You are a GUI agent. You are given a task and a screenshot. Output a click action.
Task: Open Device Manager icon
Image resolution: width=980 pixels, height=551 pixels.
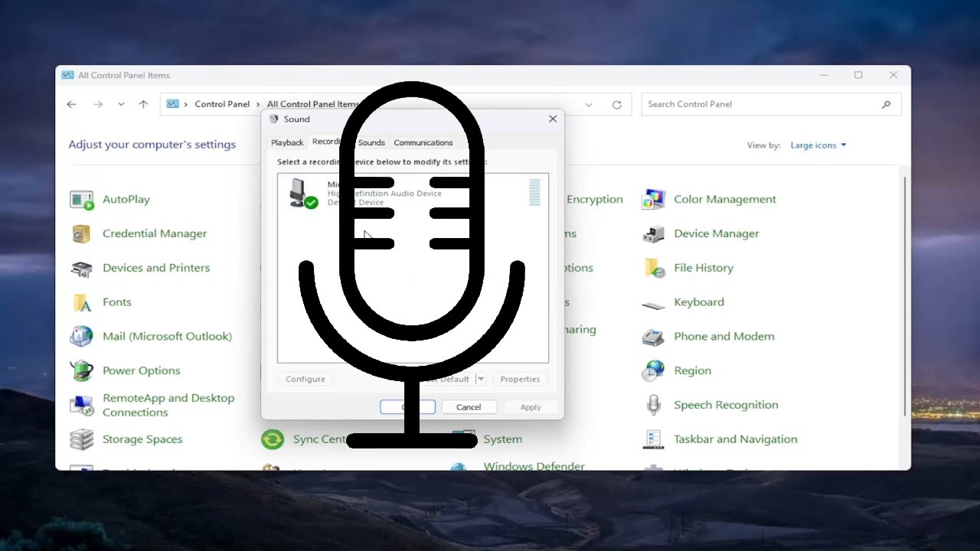pyautogui.click(x=653, y=234)
